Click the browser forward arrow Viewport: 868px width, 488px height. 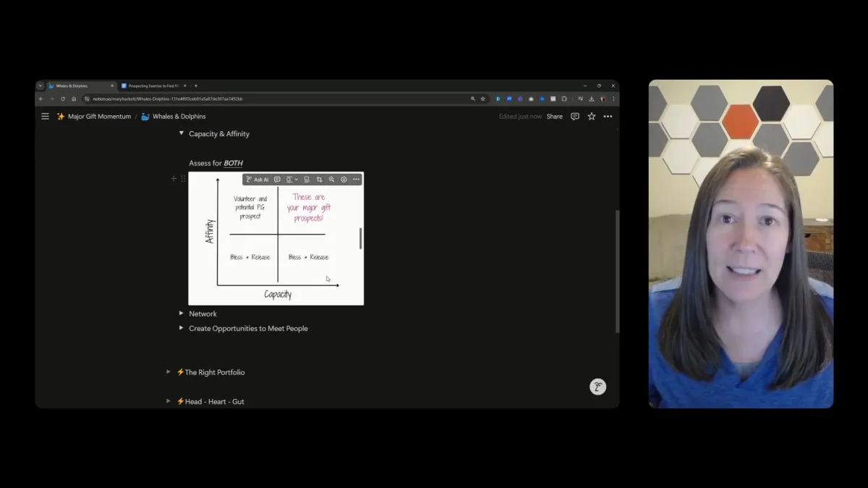tap(51, 98)
